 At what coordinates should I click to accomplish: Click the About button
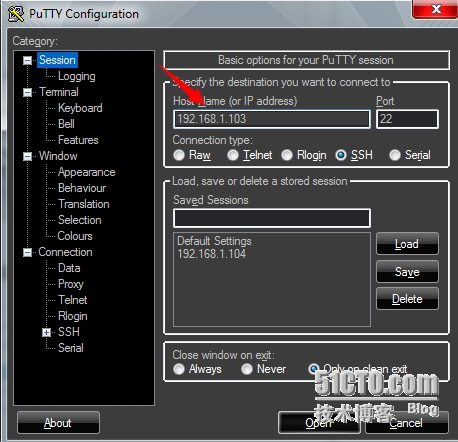tap(58, 423)
